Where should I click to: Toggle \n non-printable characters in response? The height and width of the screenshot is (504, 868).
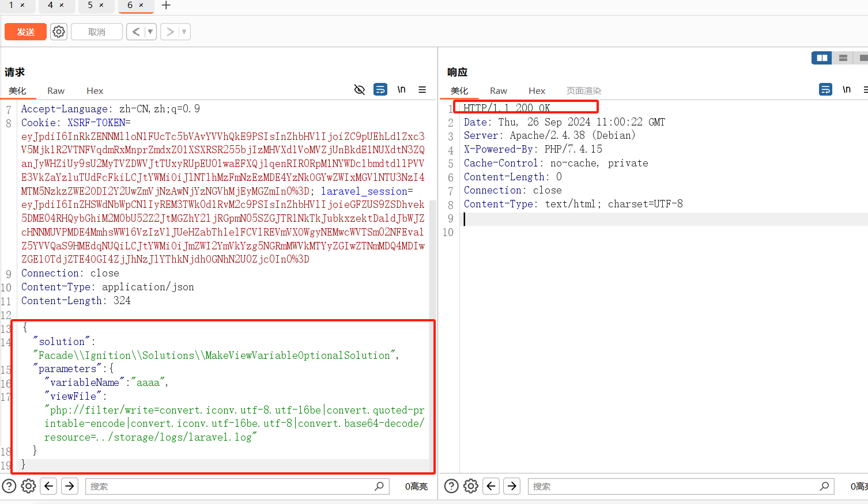847,89
